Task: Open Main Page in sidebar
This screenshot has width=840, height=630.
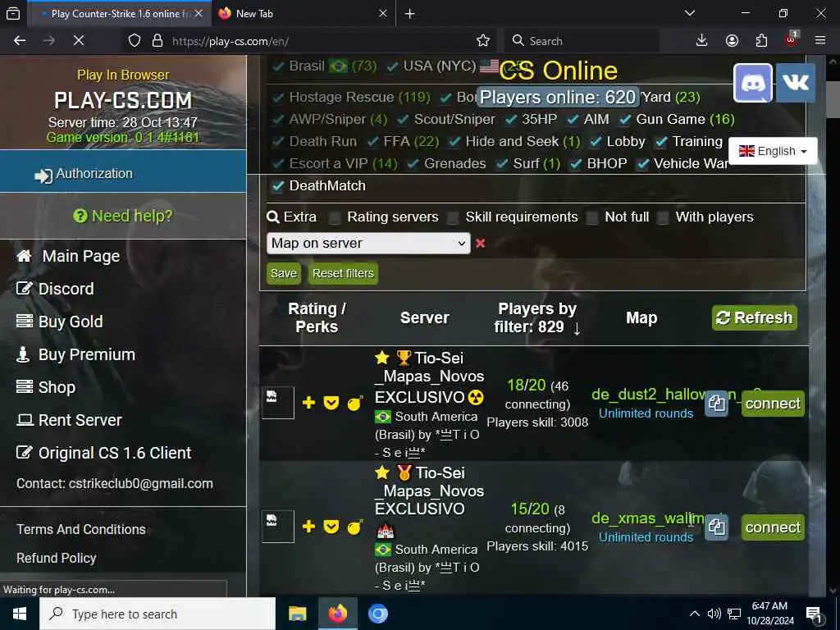Action: coord(81,256)
